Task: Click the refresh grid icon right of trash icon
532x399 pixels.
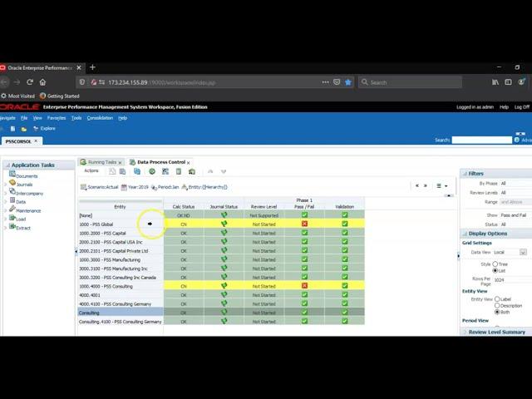Action: tap(192, 171)
